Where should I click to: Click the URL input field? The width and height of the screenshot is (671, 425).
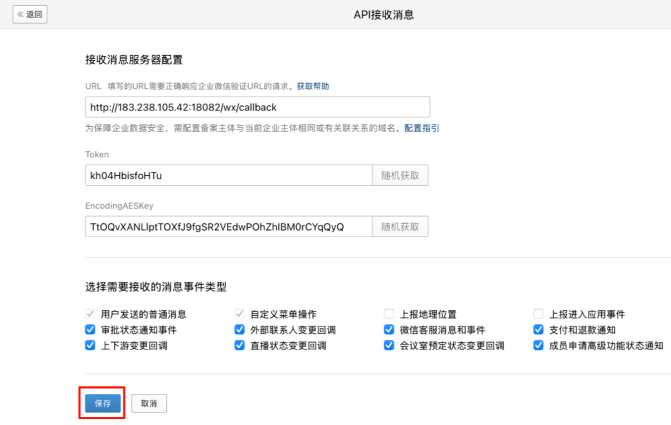[x=258, y=107]
